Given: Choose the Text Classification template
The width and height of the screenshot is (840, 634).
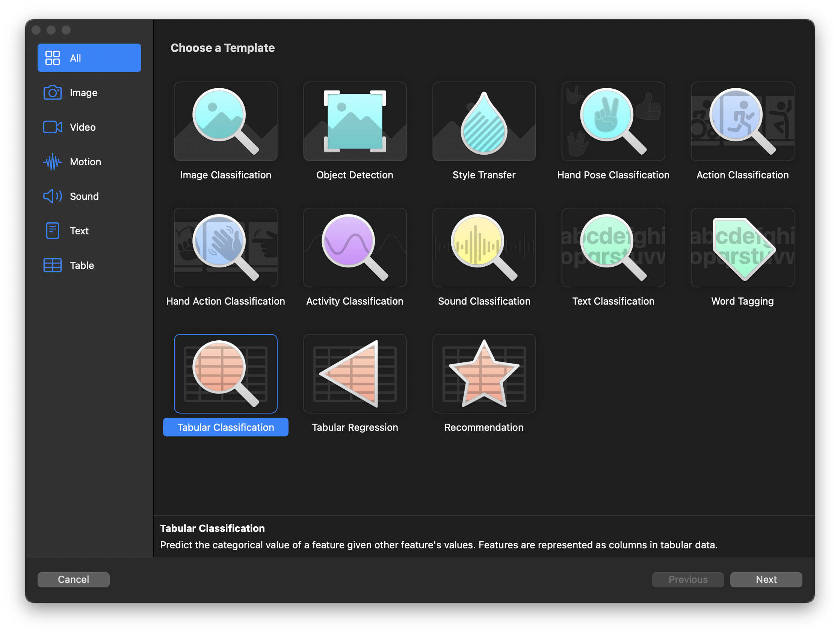Looking at the screenshot, I should click(613, 248).
